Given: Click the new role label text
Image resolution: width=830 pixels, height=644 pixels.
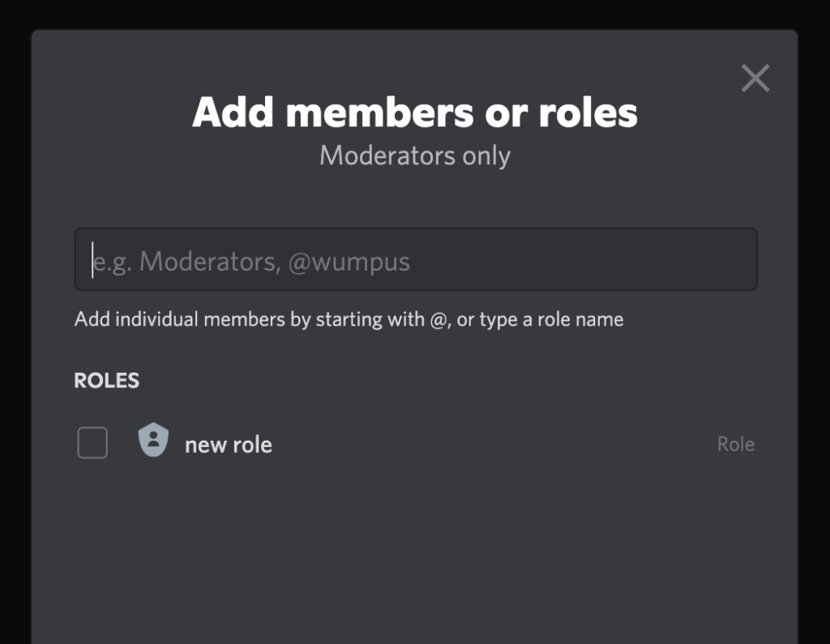Looking at the screenshot, I should tap(229, 443).
